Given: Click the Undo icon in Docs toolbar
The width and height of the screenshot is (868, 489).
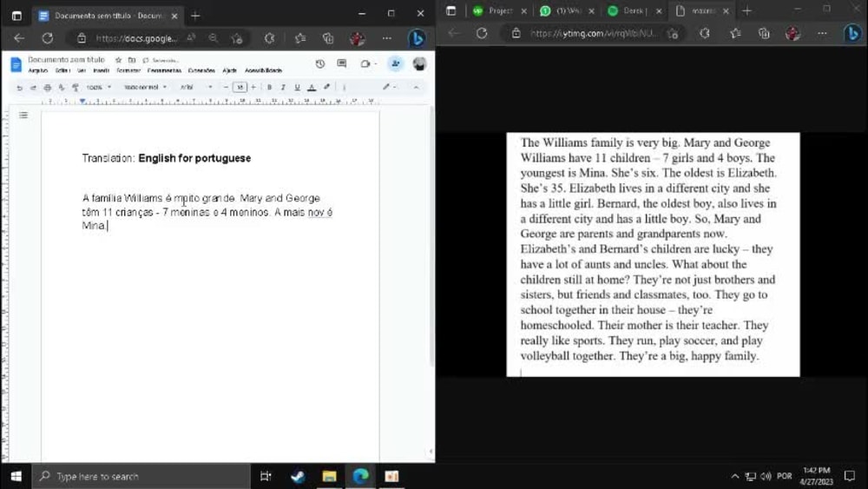Looking at the screenshot, I should click(19, 88).
